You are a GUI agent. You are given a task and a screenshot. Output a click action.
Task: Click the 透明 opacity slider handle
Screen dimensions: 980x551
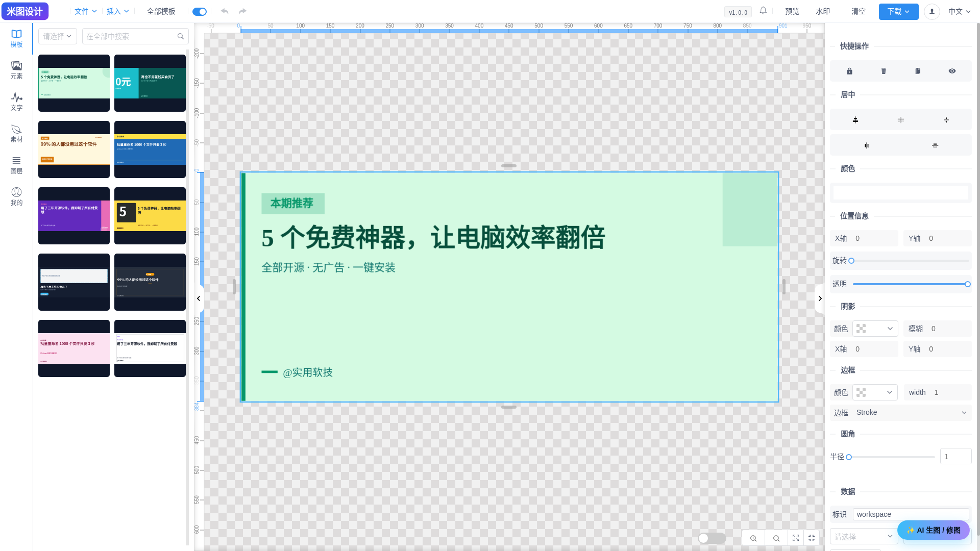[967, 284]
